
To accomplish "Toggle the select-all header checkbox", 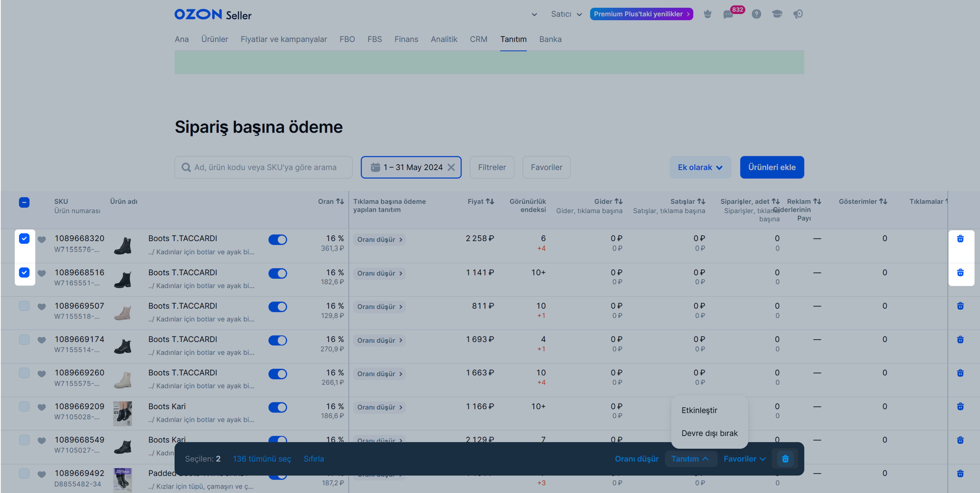I will [x=24, y=202].
